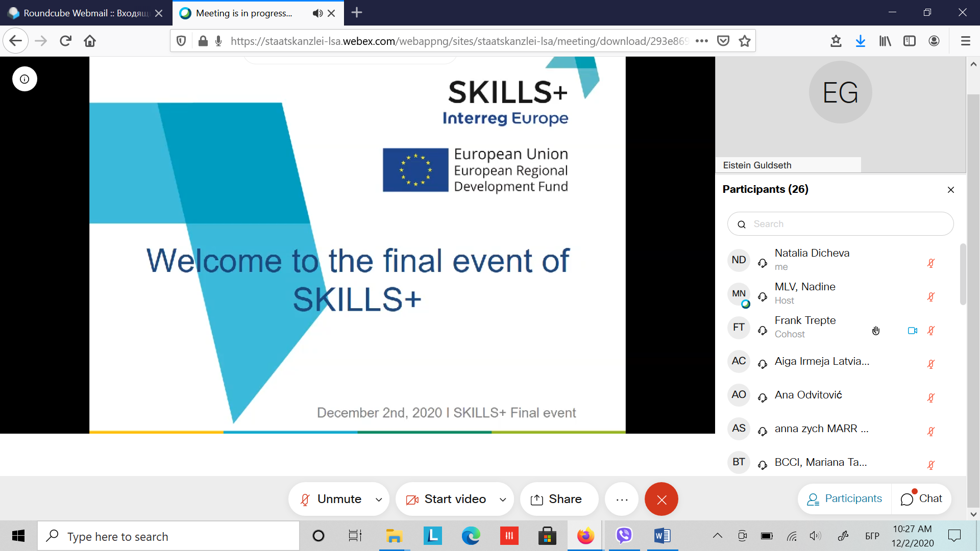The width and height of the screenshot is (980, 551).
Task: Click Frank Trepte's raised hand icon
Action: pos(876,331)
